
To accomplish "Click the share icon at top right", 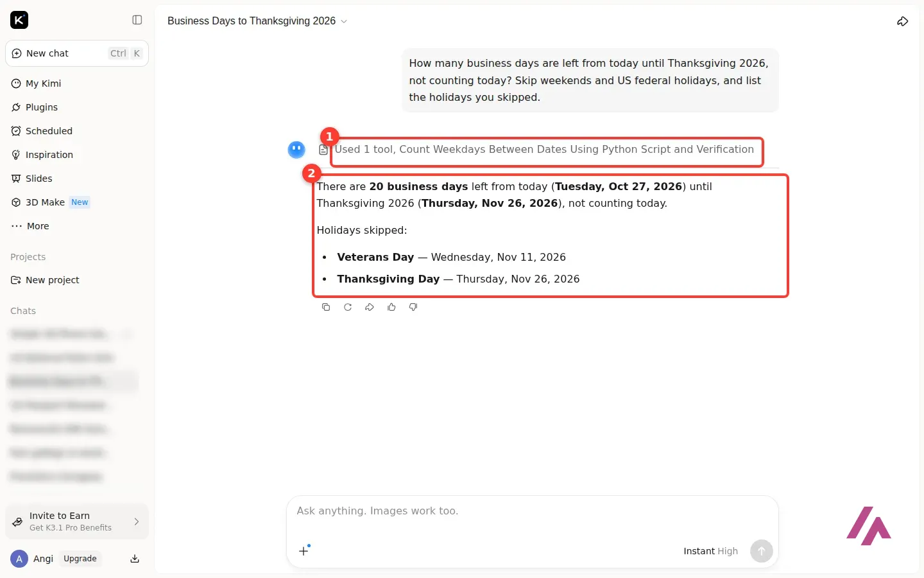I will click(902, 21).
